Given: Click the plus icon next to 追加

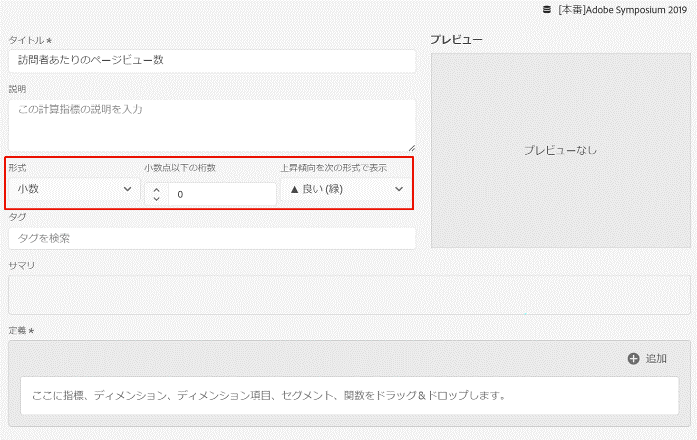Looking at the screenshot, I should (633, 358).
